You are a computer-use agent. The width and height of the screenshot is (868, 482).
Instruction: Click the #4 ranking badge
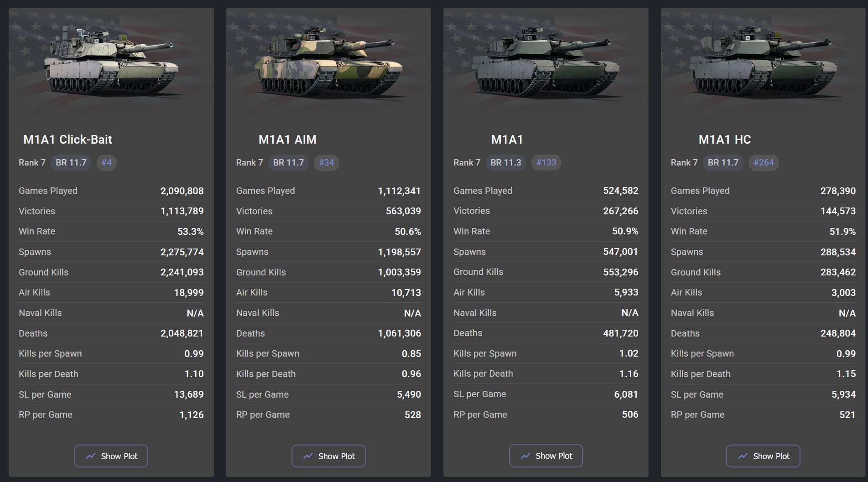[x=107, y=163]
